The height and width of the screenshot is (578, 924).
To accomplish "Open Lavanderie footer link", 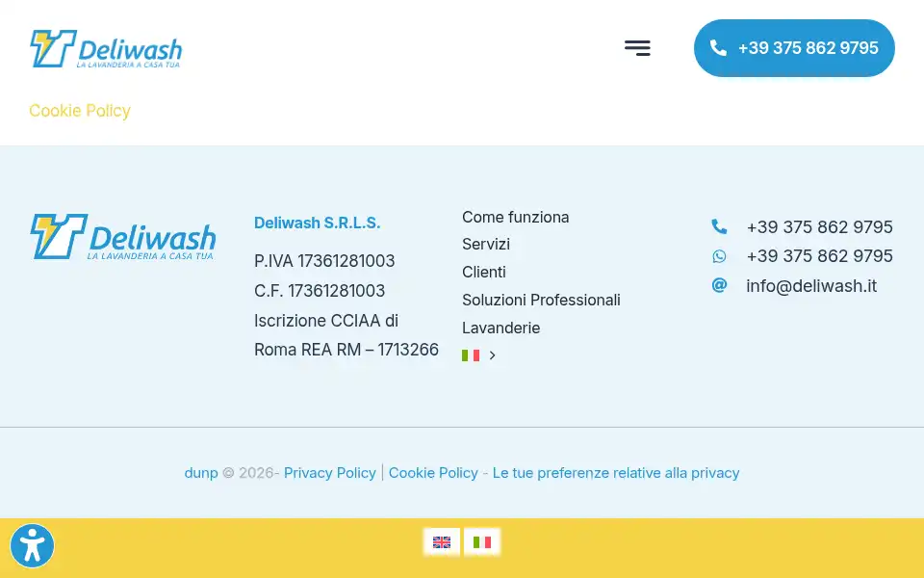I will pyautogui.click(x=500, y=328).
